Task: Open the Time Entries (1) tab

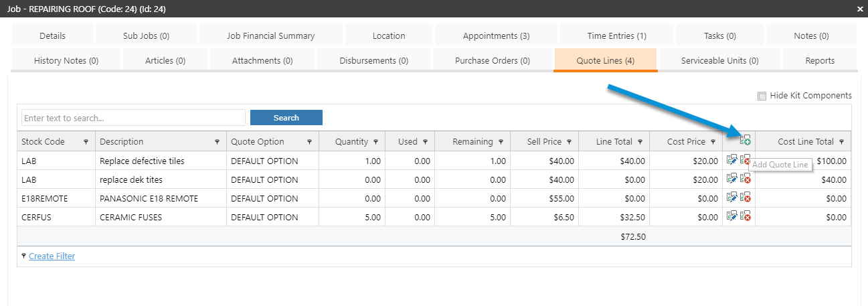Action: coord(617,35)
